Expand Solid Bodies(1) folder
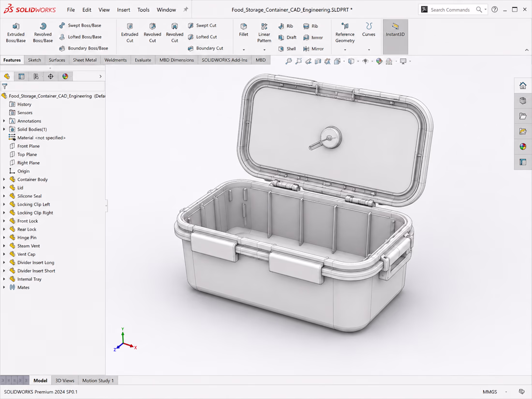 4,129
